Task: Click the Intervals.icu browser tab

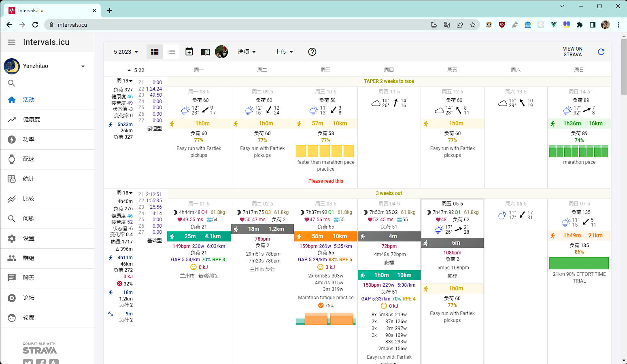Action: click(53, 11)
